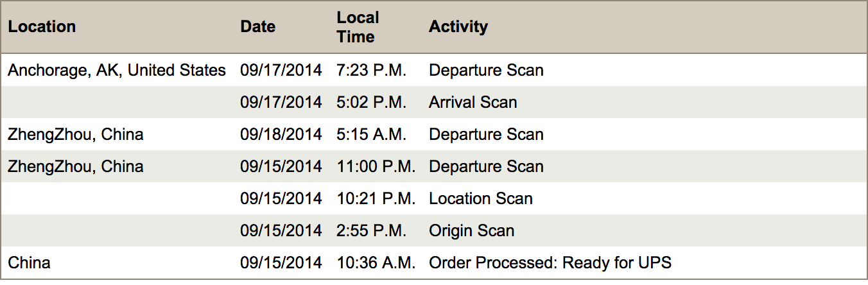Select the Arrival Scan activity
The width and height of the screenshot is (868, 285).
click(473, 103)
